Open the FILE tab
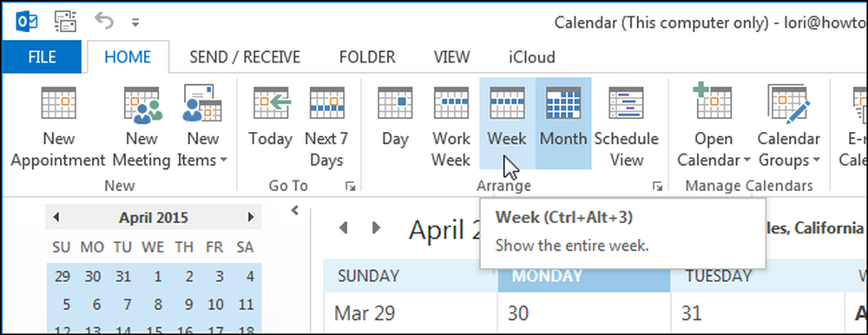This screenshot has height=335, width=868. (x=42, y=57)
